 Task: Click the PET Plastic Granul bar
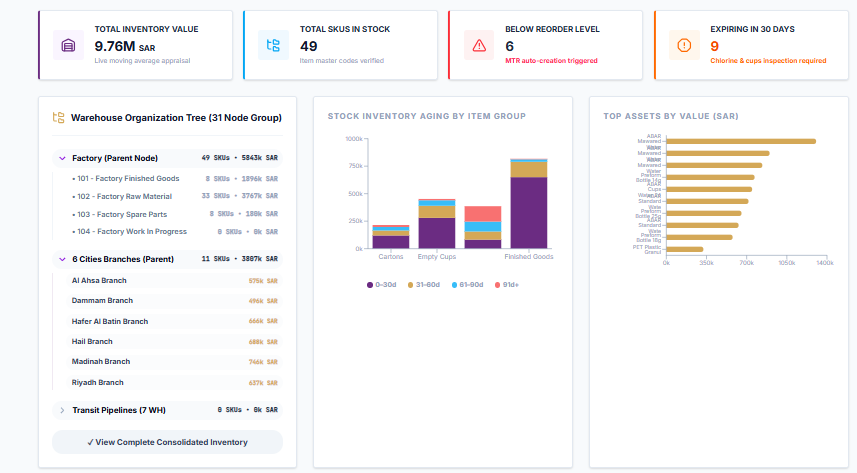pyautogui.click(x=684, y=249)
